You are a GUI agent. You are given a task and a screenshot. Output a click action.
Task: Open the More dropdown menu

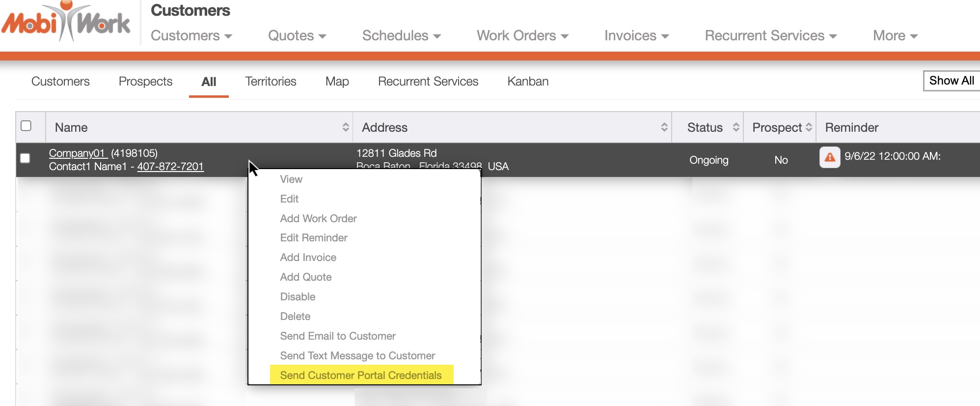click(895, 36)
